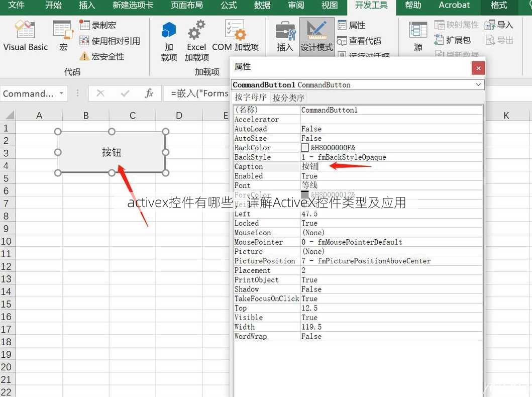Select the AutoSize property row
Screen dimensions: 532x397
358,138
